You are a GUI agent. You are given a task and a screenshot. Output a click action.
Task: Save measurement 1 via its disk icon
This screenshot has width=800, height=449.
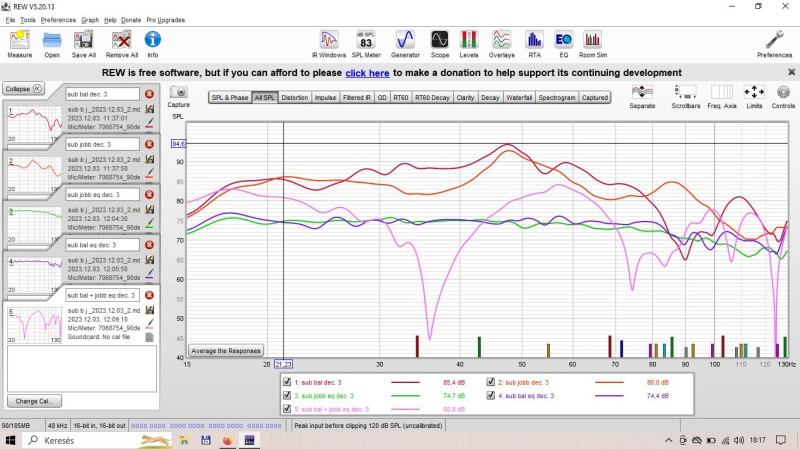tap(149, 109)
